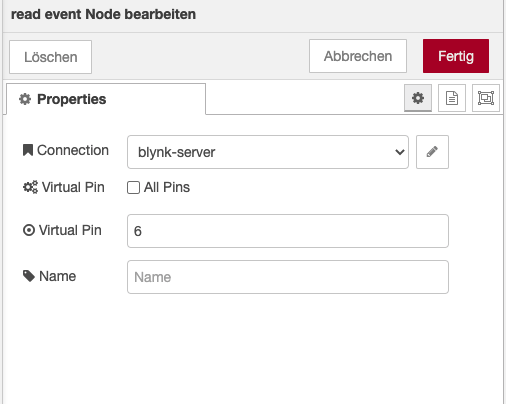Cancel editing with Abbrechen
The image size is (506, 404).
(358, 56)
